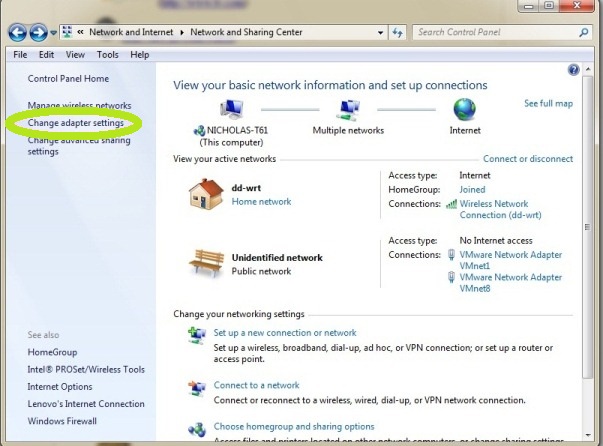This screenshot has width=603, height=446.
Task: Click Set up a new connection or network
Action: coord(285,333)
